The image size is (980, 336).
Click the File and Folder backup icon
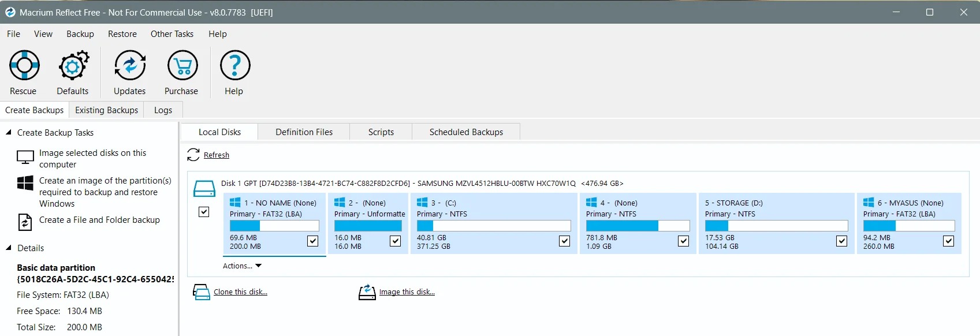pos(25,222)
